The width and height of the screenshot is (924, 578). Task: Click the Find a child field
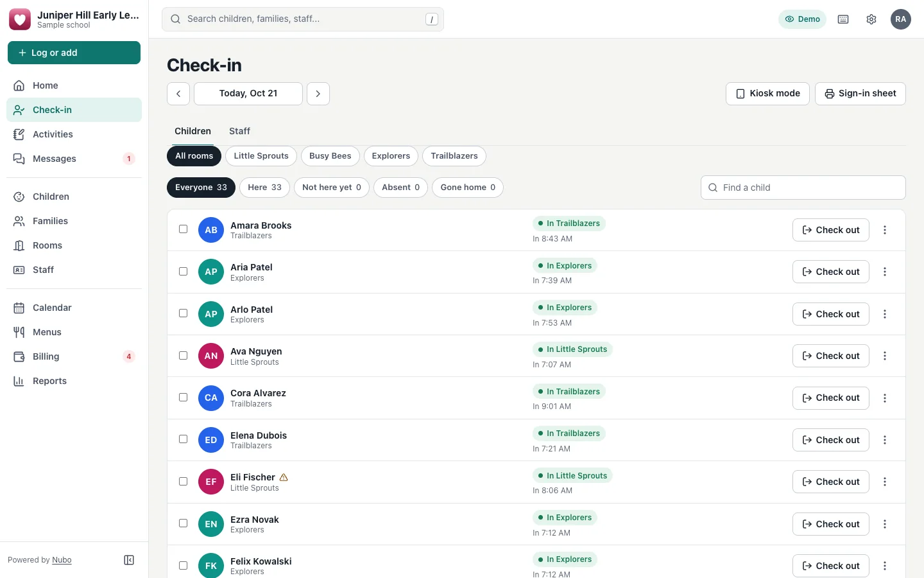pos(803,188)
